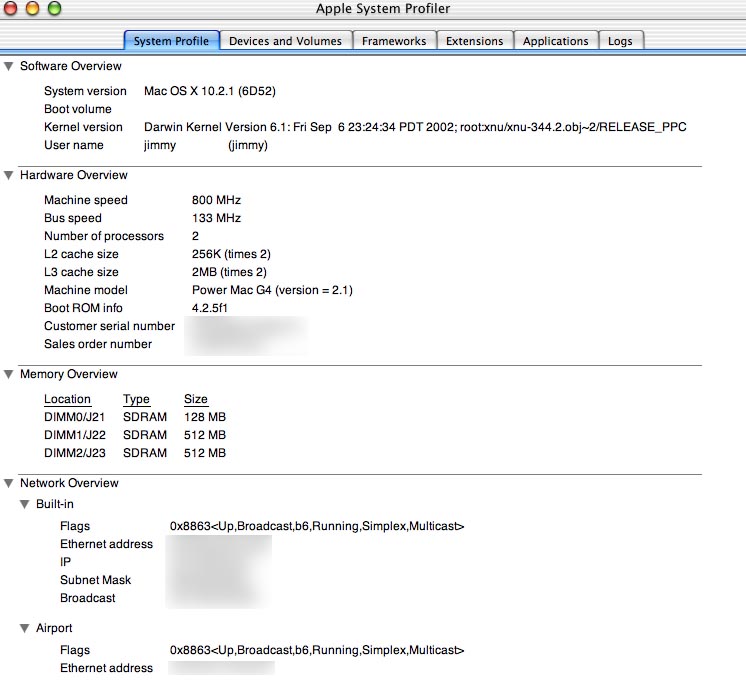Collapse the Built-in network subsection
This screenshot has height=682, width=746.
click(x=25, y=504)
